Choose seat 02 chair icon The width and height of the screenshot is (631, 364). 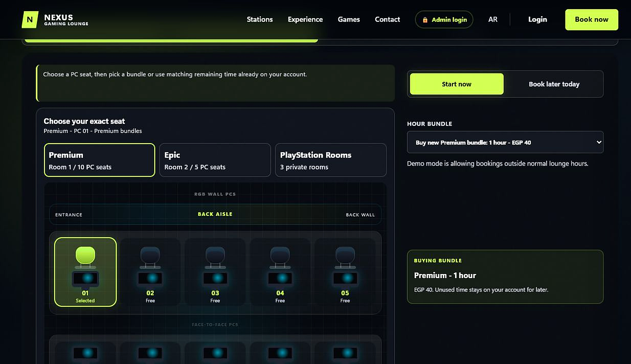coord(150,257)
